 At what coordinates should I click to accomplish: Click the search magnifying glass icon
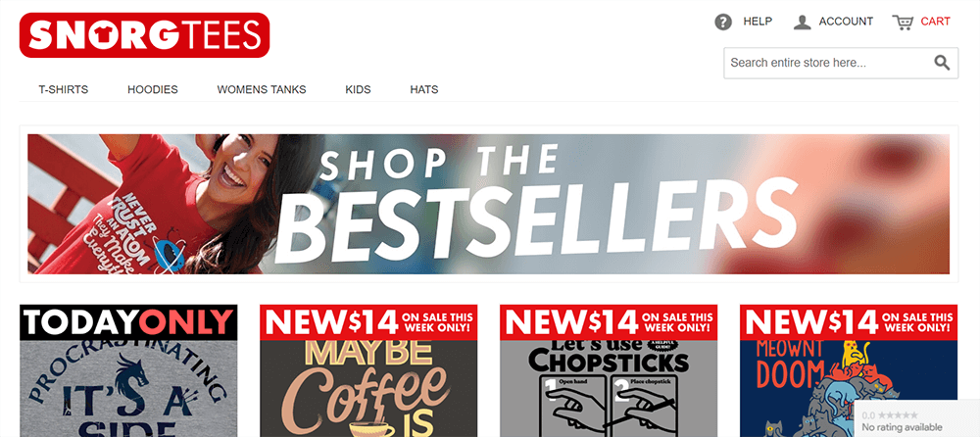(x=942, y=63)
